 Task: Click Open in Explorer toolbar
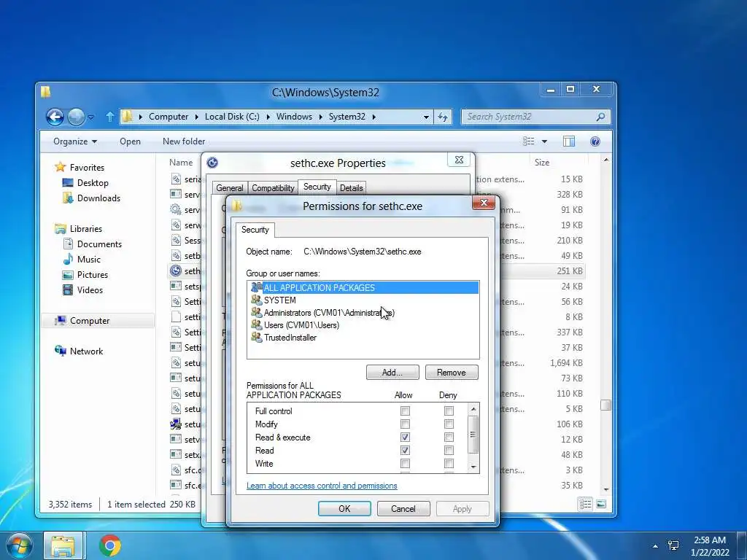pyautogui.click(x=130, y=141)
